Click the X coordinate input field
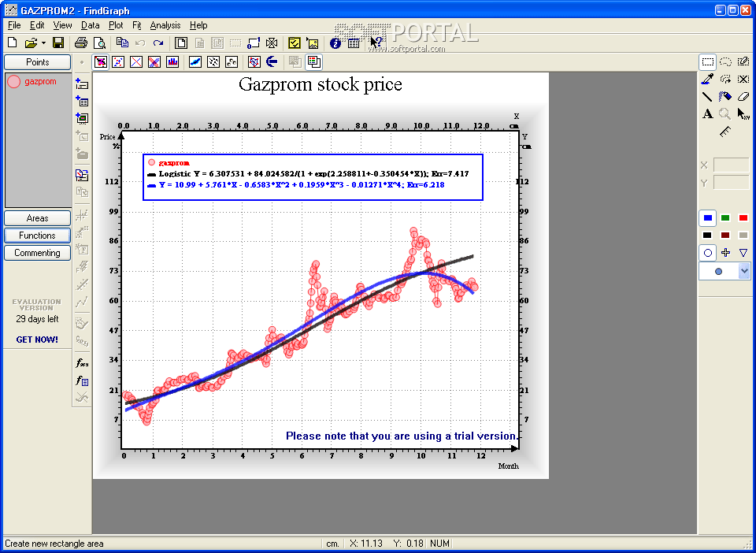756x553 pixels. [x=732, y=165]
